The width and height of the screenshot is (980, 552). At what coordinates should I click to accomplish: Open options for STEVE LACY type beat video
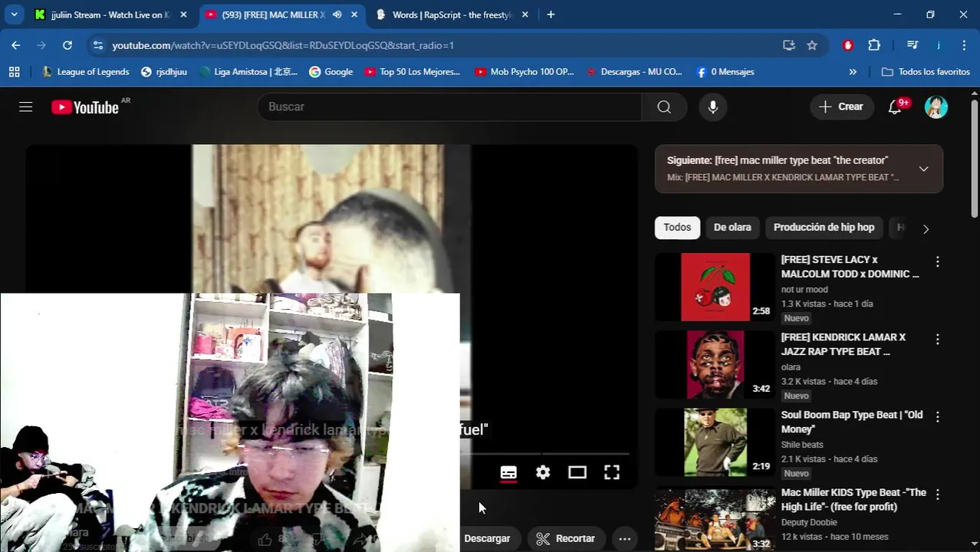tap(937, 261)
